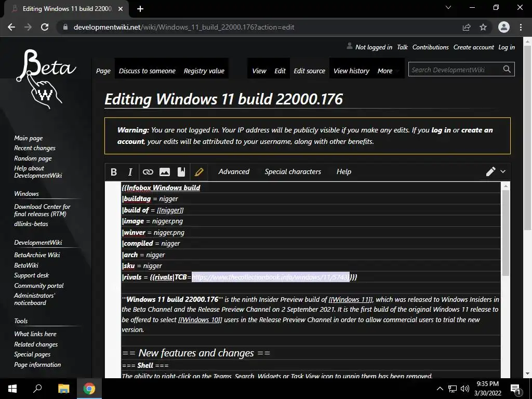Open Special pages in Tools
Image resolution: width=532 pixels, height=399 pixels.
click(32, 354)
